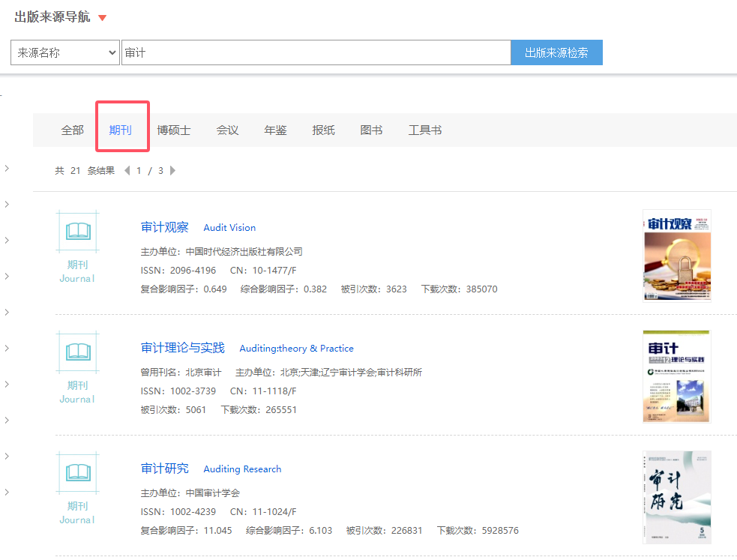This screenshot has height=560, width=737.
Task: Open the 来源名称 dropdown selector
Action: point(65,52)
